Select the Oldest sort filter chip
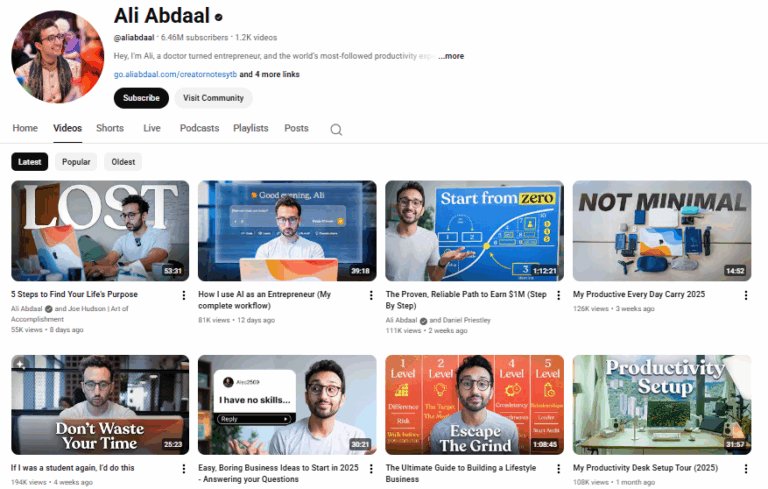 [x=123, y=162]
